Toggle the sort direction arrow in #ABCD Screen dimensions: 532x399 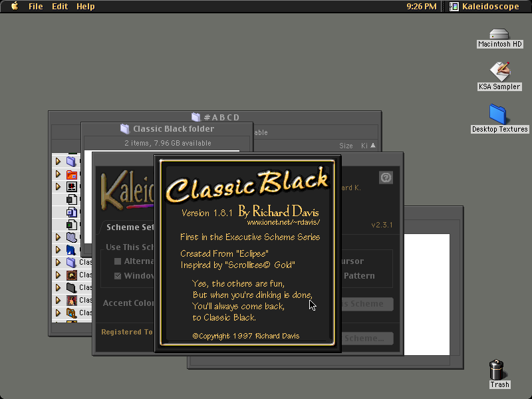point(373,146)
